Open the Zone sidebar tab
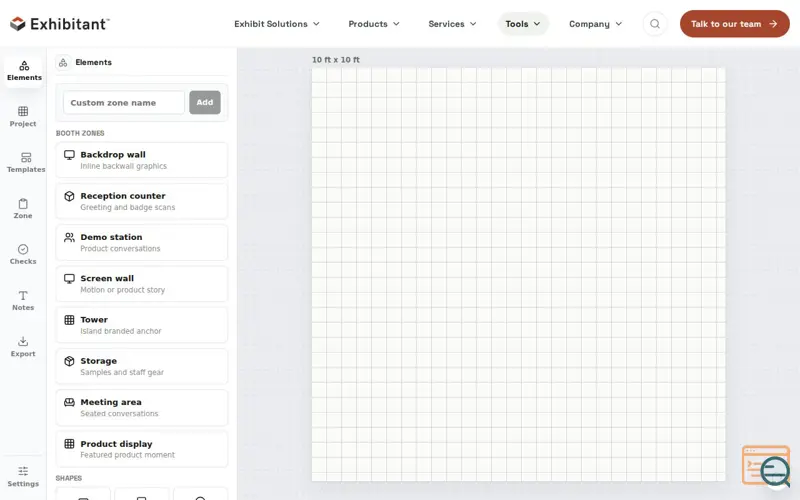Screen dimensions: 800x500 [x=23, y=209]
